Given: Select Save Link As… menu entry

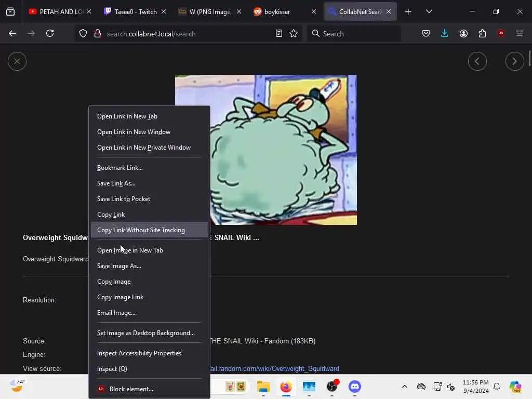Looking at the screenshot, I should click(x=149, y=183).
